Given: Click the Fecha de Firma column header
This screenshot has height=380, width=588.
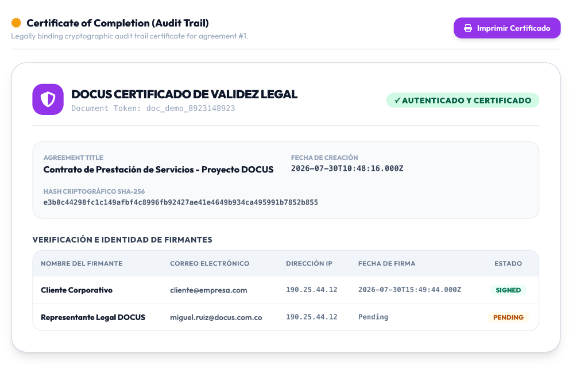Looking at the screenshot, I should pyautogui.click(x=386, y=264).
